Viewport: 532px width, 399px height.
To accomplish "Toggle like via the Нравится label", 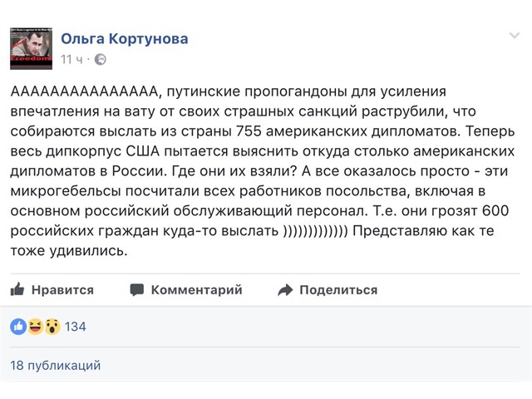I will pos(63,290).
